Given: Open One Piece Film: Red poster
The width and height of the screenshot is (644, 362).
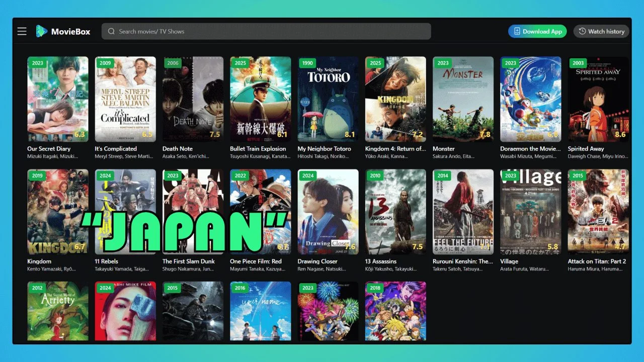Looking at the screenshot, I should (261, 212).
